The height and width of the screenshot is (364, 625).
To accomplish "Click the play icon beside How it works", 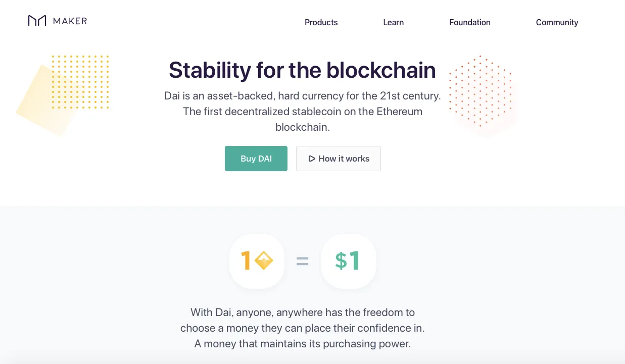I will [x=311, y=159].
